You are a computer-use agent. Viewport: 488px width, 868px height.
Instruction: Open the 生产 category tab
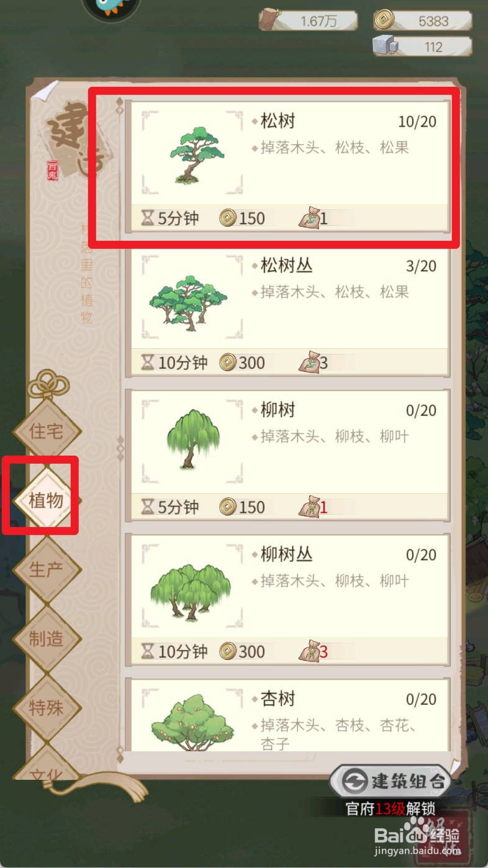coord(47,569)
